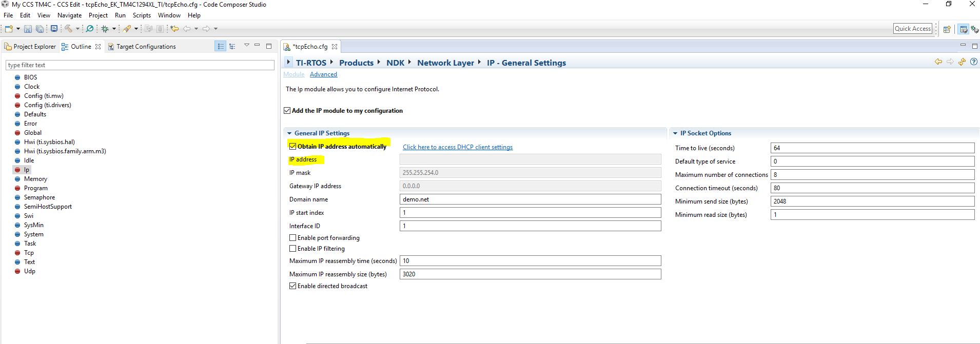
Task: Select Tcp in the Outline tree
Action: pos(29,253)
